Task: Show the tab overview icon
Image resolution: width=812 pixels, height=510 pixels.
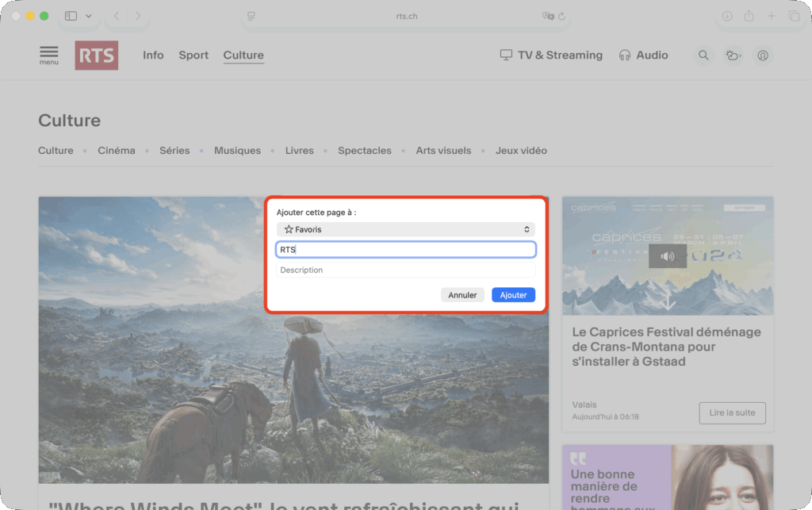Action: (x=794, y=16)
